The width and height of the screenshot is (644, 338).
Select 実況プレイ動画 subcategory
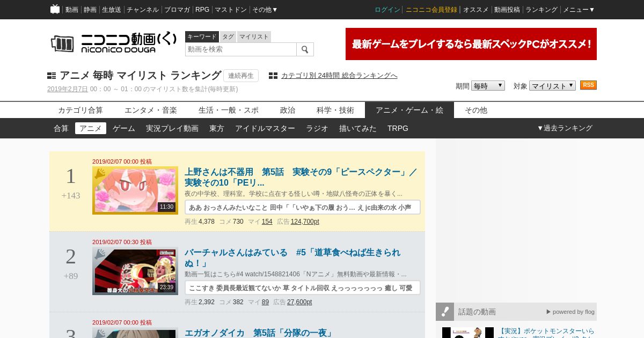pos(172,128)
